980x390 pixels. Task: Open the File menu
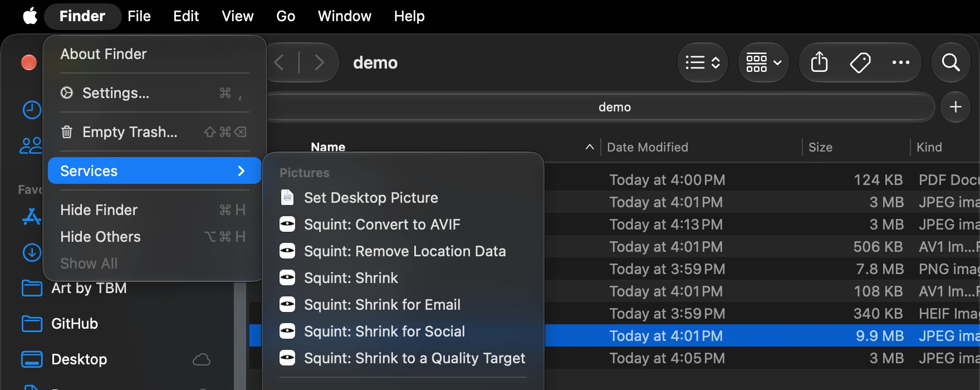(x=139, y=16)
